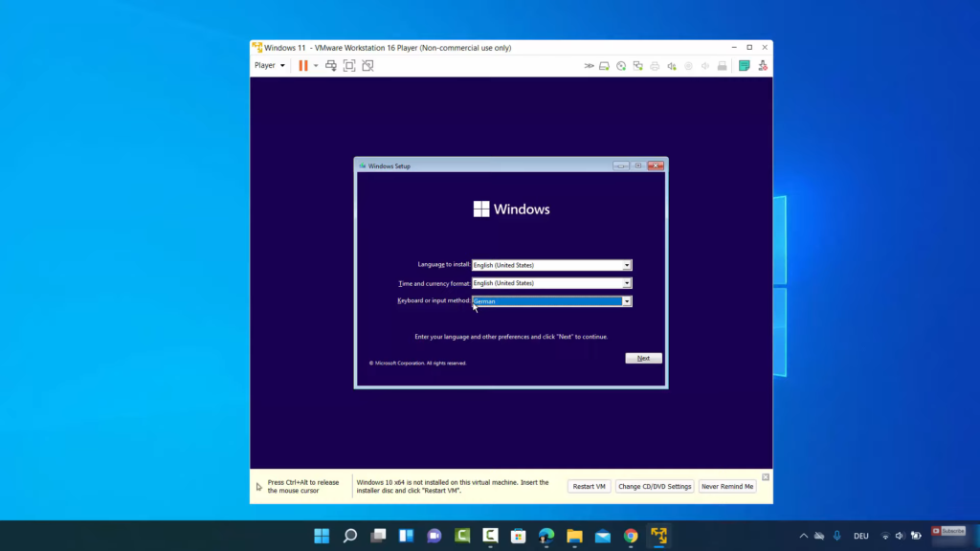Click the hard disk device icon
The height and width of the screenshot is (551, 980).
(x=605, y=66)
